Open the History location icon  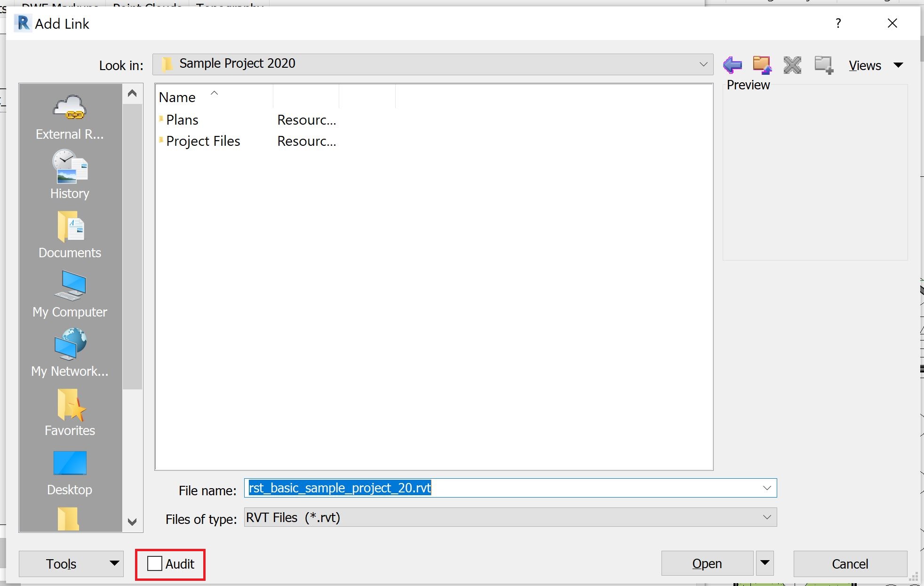(x=70, y=174)
